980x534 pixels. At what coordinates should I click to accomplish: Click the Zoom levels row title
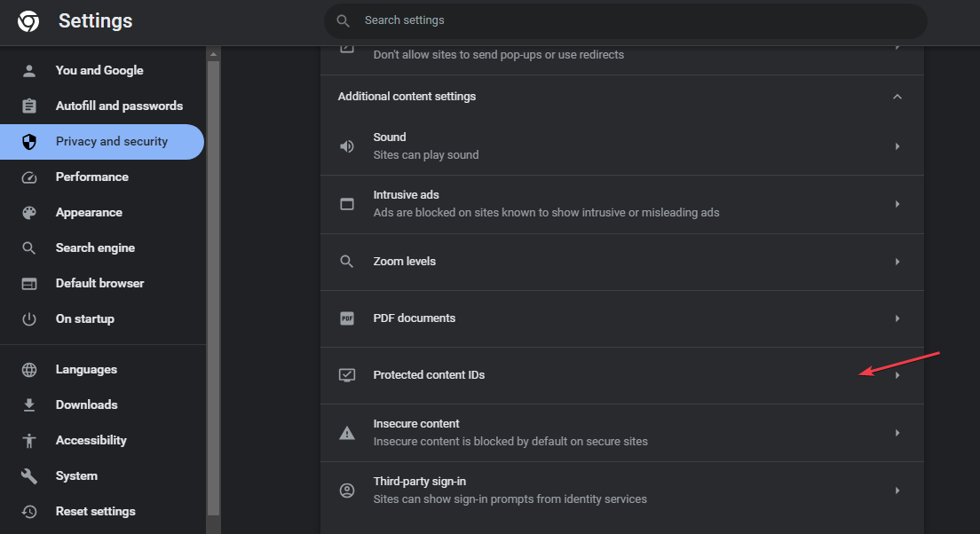tap(405, 262)
